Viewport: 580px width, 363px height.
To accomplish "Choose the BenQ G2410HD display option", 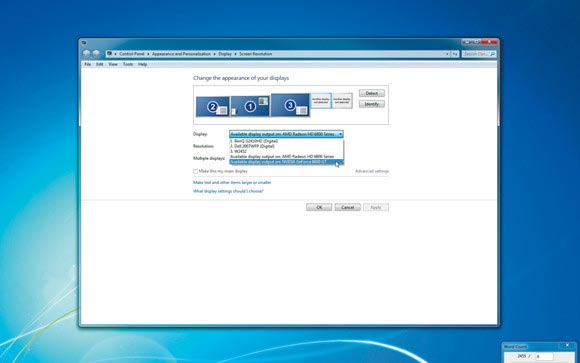I will tap(286, 141).
